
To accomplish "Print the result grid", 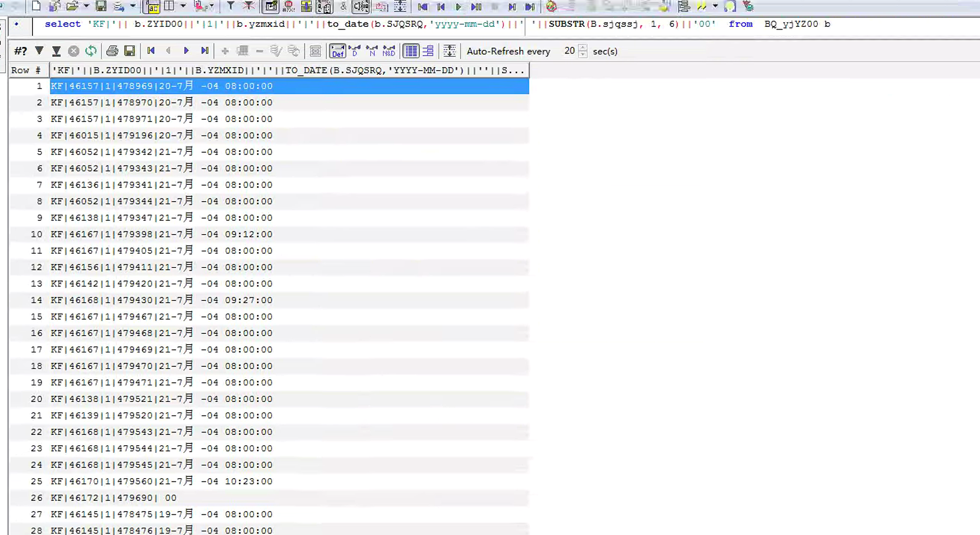I will point(112,51).
